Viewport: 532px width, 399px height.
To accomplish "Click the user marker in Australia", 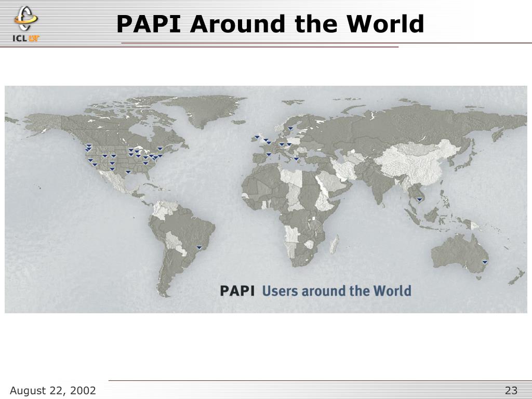I will pos(485,262).
